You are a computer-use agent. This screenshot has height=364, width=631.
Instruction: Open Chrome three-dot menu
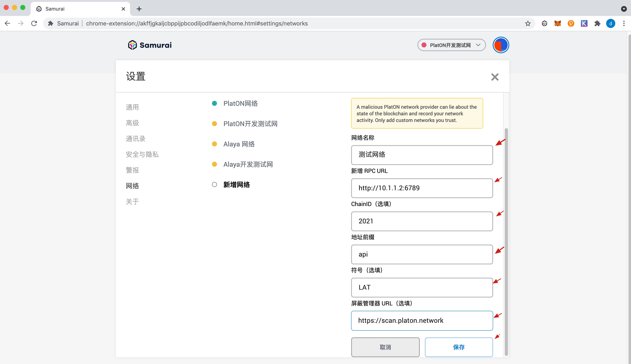click(624, 23)
